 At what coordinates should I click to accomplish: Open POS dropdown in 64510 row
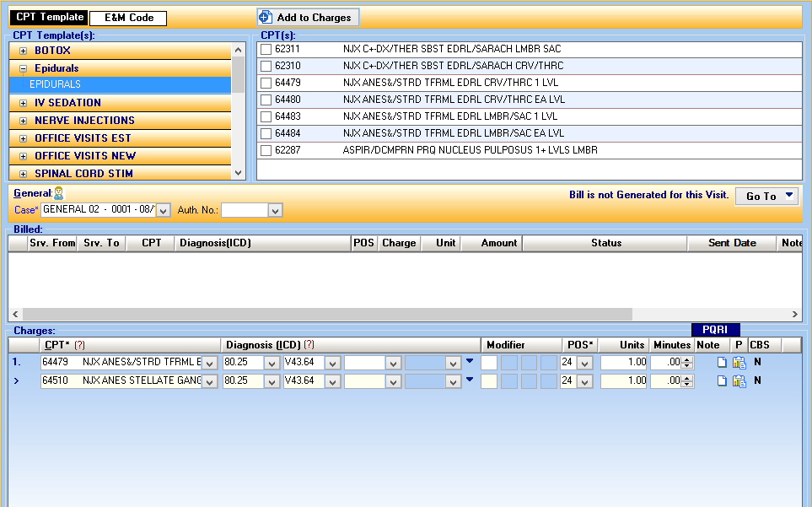point(584,382)
